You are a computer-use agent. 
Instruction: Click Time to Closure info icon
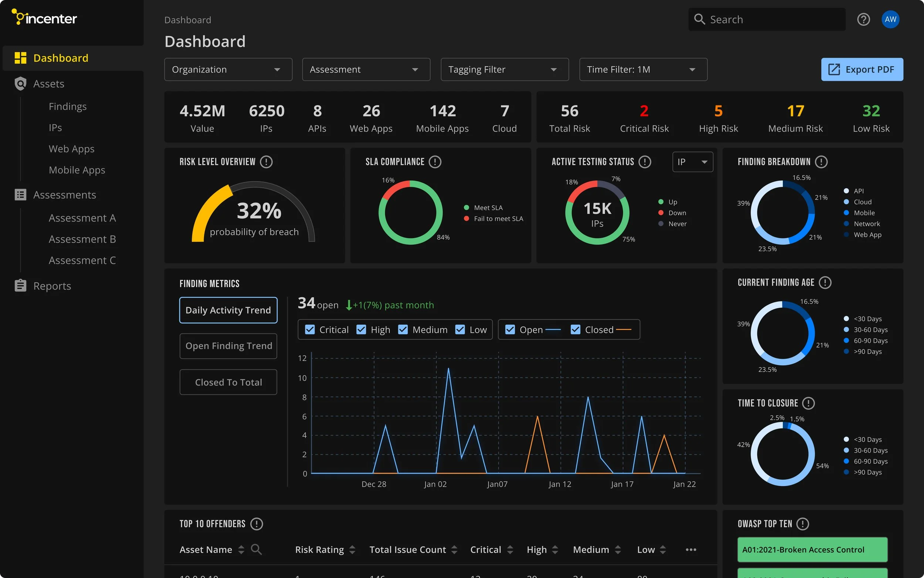tap(808, 403)
